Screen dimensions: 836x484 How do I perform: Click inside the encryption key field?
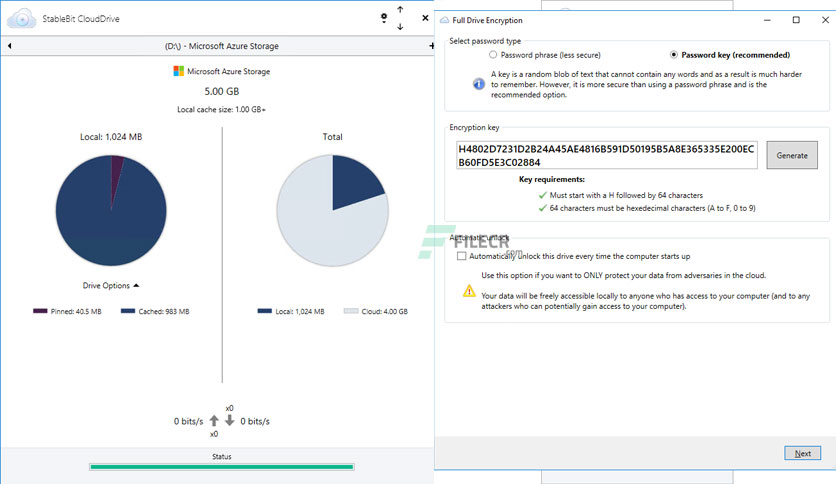pos(607,155)
